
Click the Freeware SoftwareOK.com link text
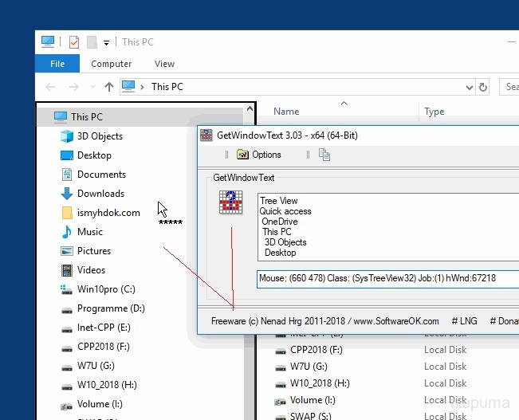tap(324, 320)
